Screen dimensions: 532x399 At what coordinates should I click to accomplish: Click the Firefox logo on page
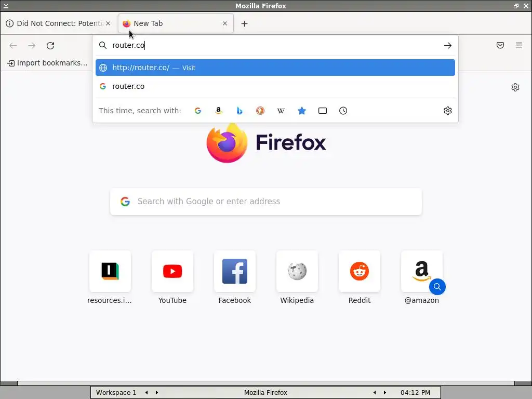point(227,143)
